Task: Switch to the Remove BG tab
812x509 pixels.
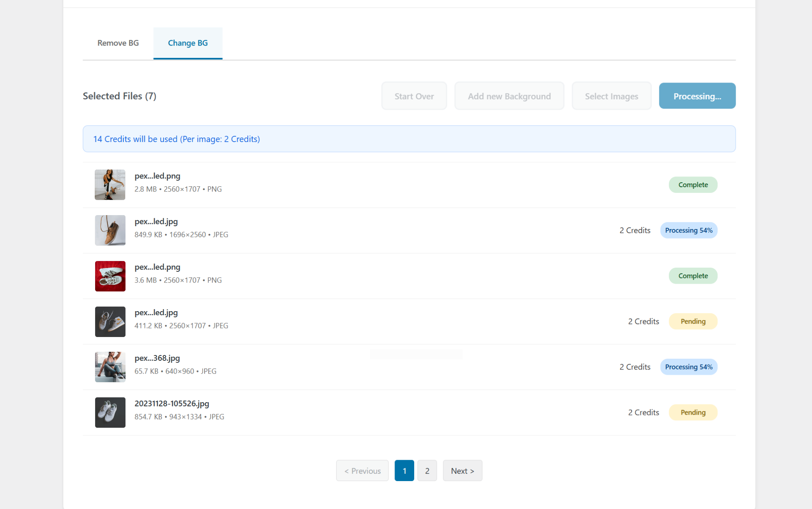Action: (118, 43)
